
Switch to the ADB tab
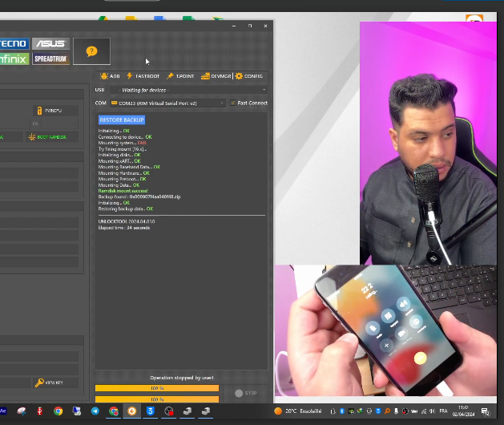click(110, 76)
